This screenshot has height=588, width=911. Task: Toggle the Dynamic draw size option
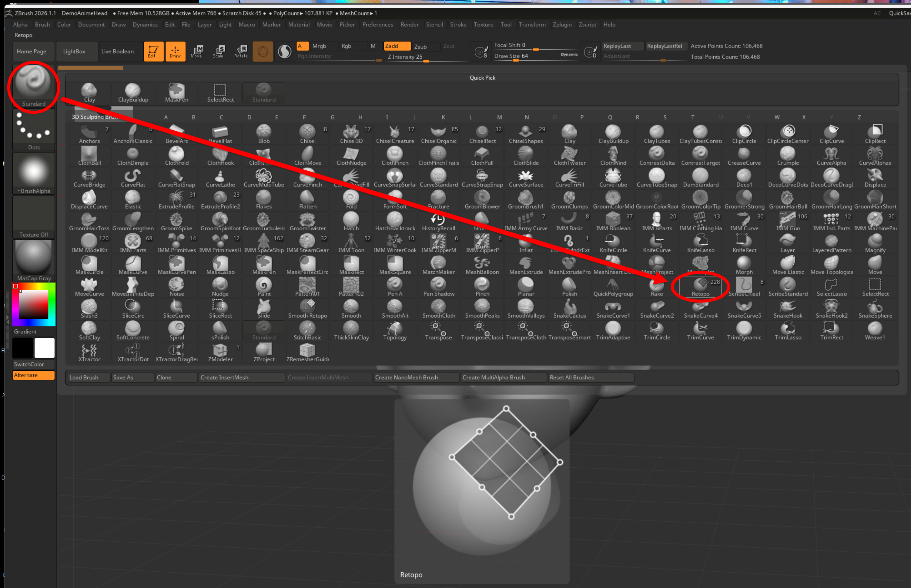[569, 54]
